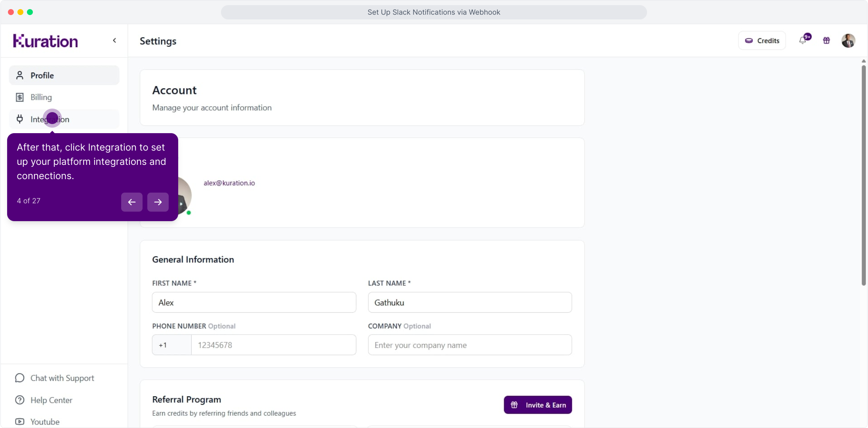Click the alex@kuration.io email link
Screen dimensions: 868x428
229,183
